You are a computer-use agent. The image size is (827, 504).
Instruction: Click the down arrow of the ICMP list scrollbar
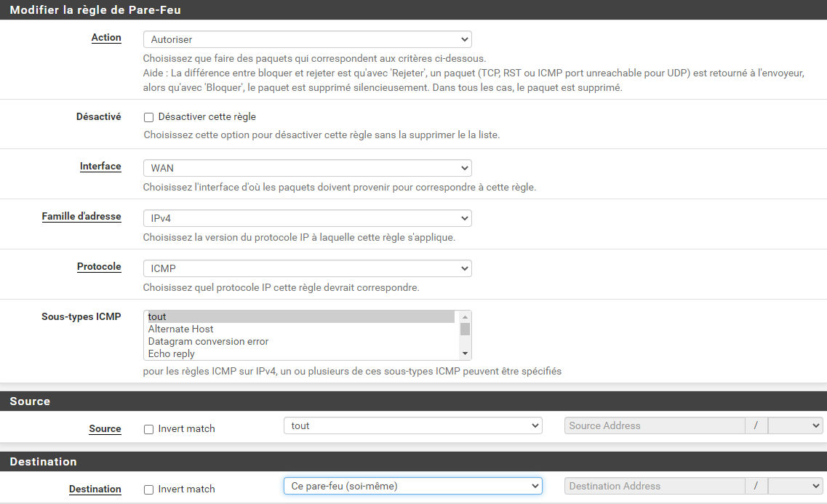pos(465,353)
